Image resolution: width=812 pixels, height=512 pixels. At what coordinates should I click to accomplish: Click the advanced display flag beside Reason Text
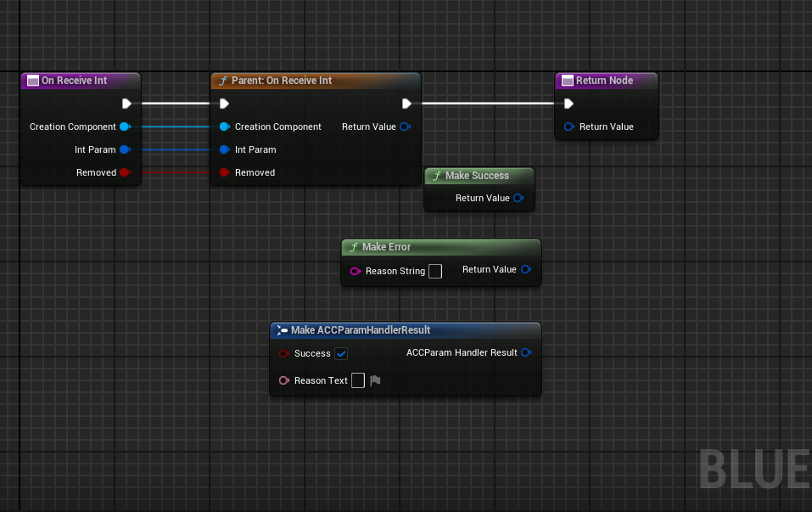point(374,380)
